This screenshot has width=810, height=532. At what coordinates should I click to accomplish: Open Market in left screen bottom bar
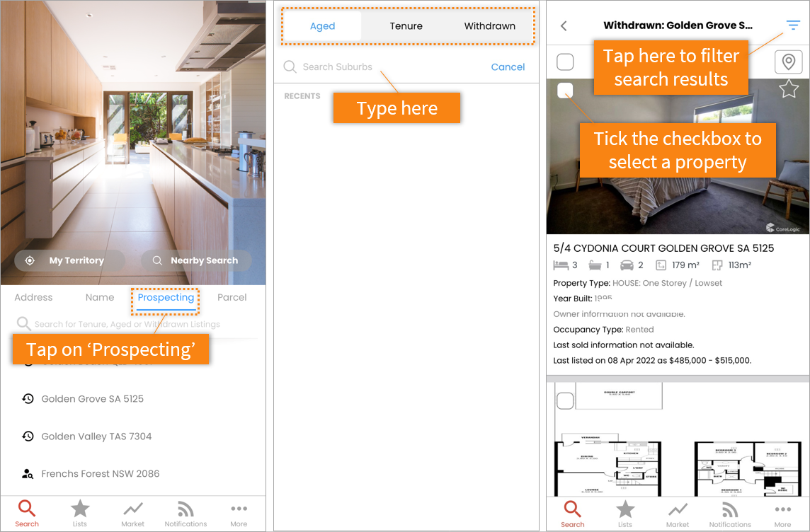point(133,514)
